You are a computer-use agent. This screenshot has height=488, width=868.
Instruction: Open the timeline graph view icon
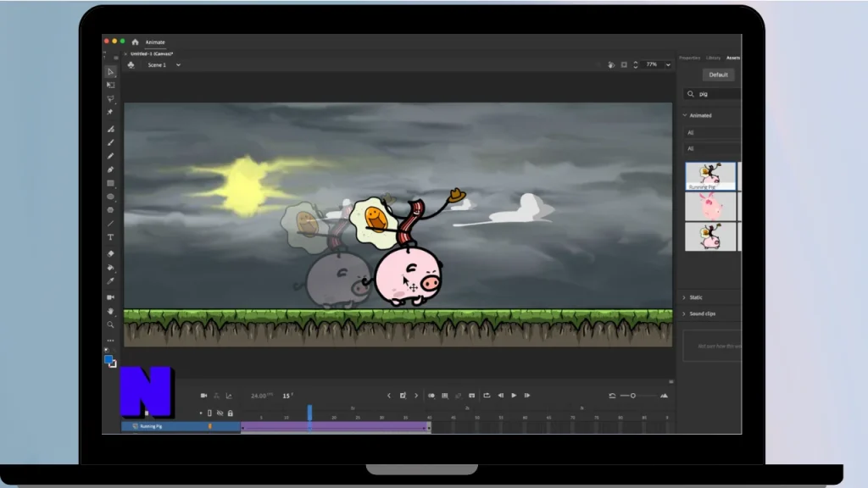tap(229, 396)
